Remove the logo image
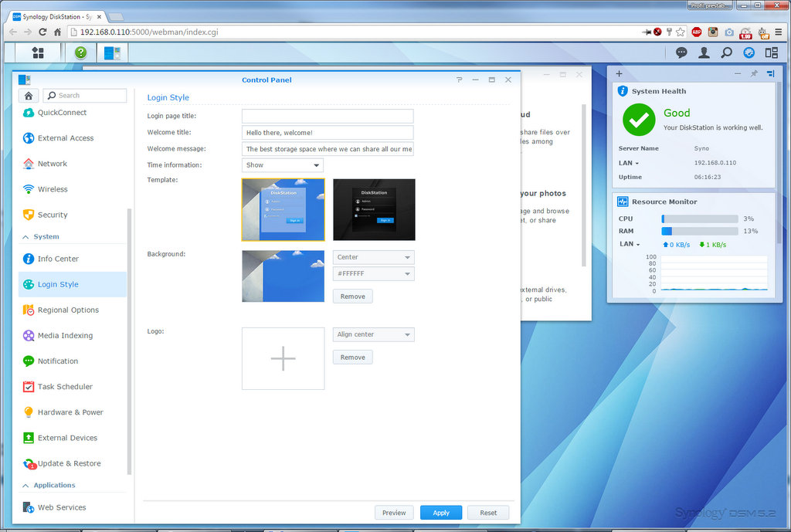This screenshot has width=791, height=532. pyautogui.click(x=352, y=357)
